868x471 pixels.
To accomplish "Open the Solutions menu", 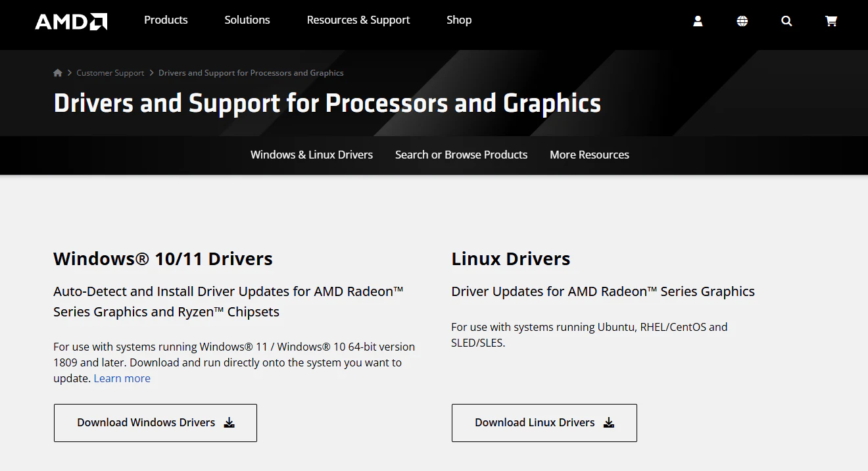I will (247, 20).
